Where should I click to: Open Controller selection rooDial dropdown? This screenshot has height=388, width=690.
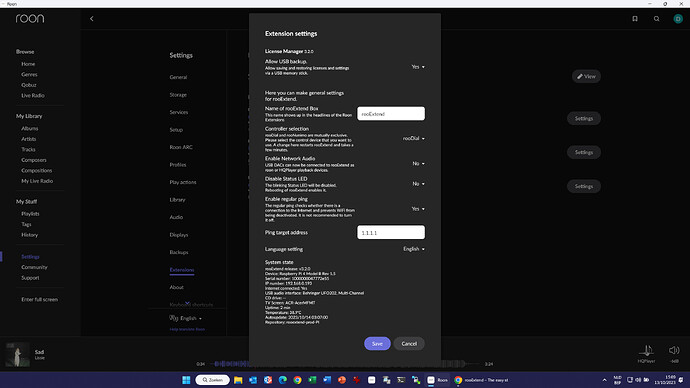(414, 139)
